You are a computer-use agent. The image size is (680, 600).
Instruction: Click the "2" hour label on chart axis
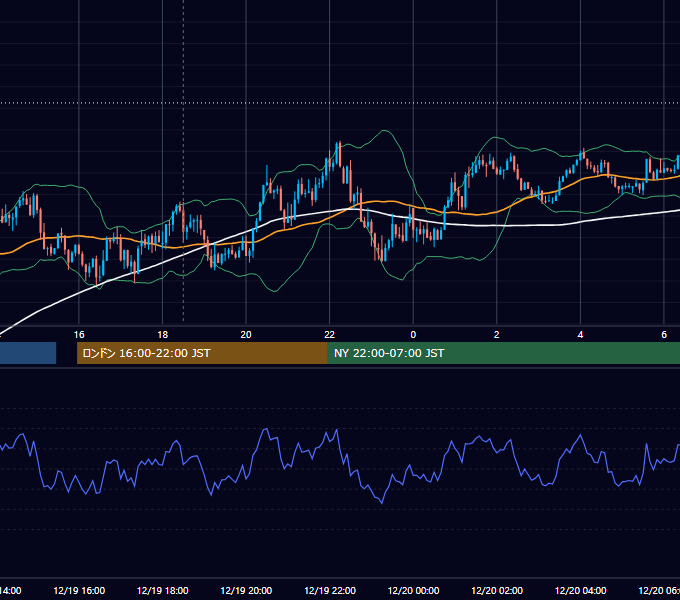497,334
